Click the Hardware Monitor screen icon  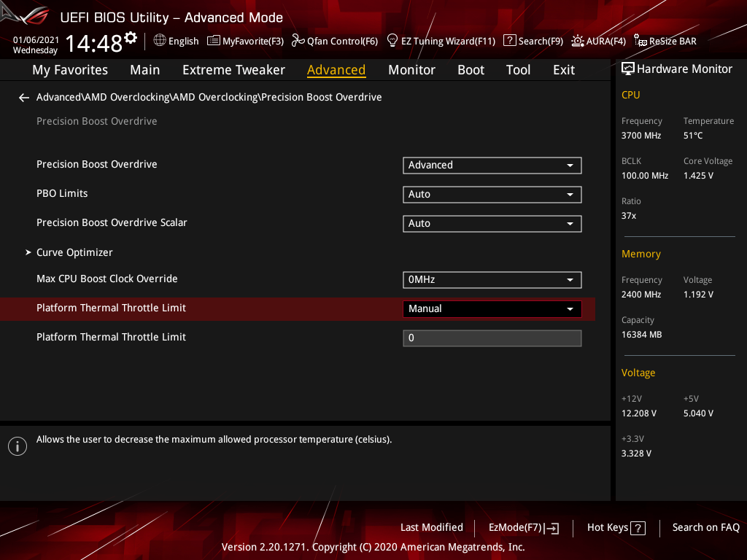[628, 69]
